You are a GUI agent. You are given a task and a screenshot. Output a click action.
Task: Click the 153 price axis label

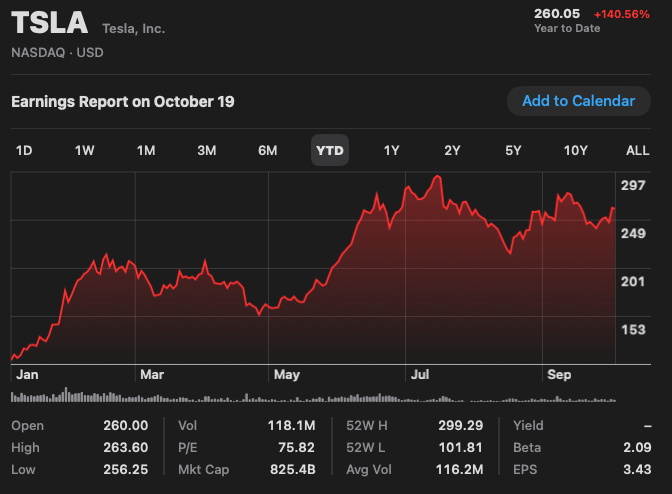click(633, 329)
